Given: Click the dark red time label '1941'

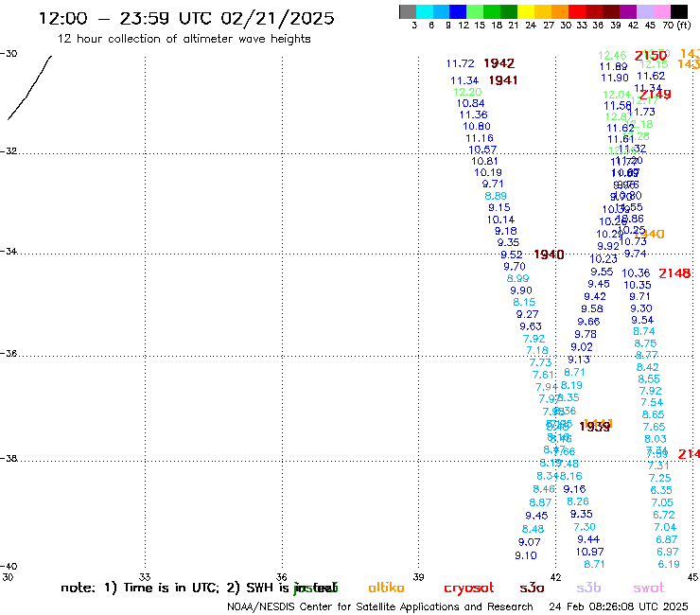Looking at the screenshot, I should [x=503, y=80].
